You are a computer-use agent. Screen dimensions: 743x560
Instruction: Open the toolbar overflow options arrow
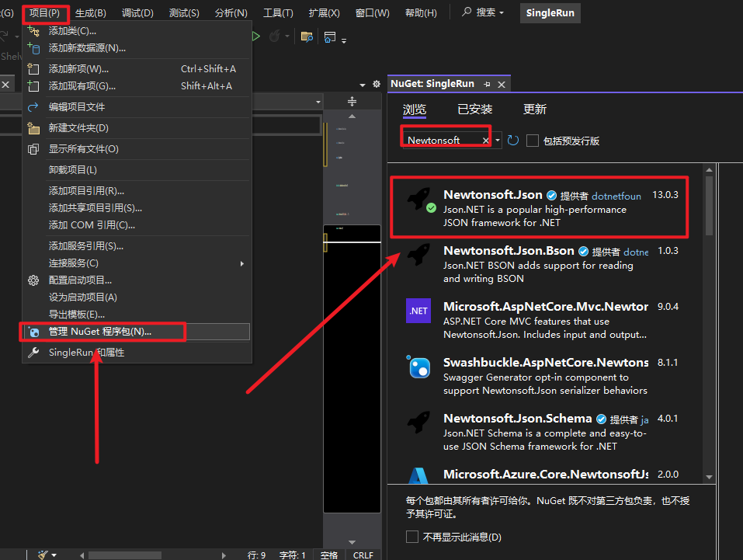pos(344,40)
